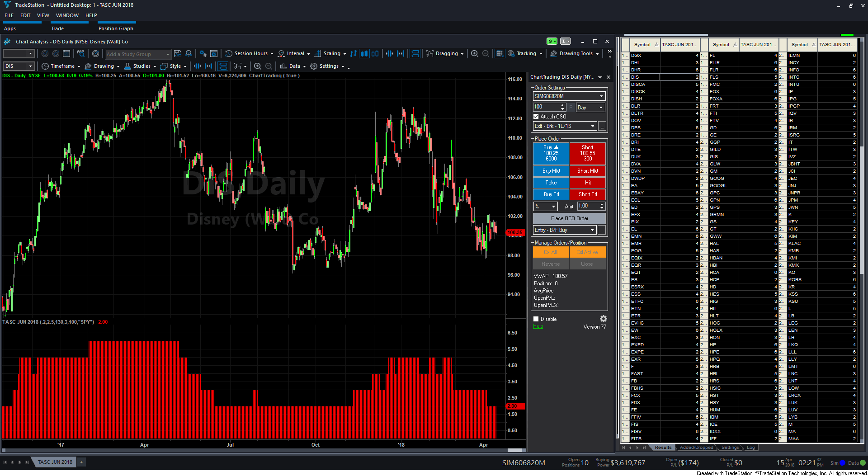Viewport: 868px width, 476px height.
Task: Open the Help link in ChartTrading
Action: point(538,326)
